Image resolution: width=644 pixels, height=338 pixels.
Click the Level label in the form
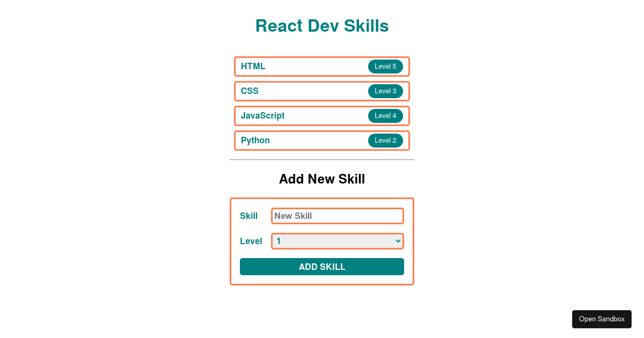coord(251,241)
